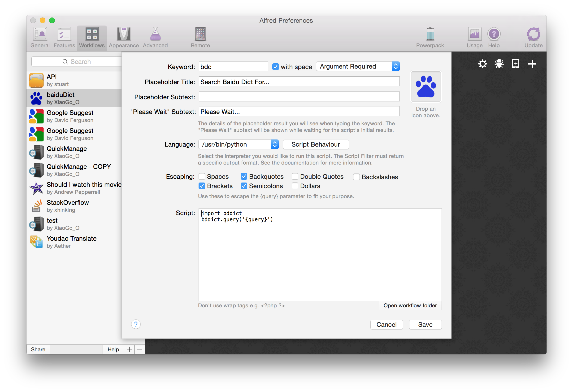
Task: Click the workflow variables bracket-plus icon
Action: pyautogui.click(x=516, y=64)
